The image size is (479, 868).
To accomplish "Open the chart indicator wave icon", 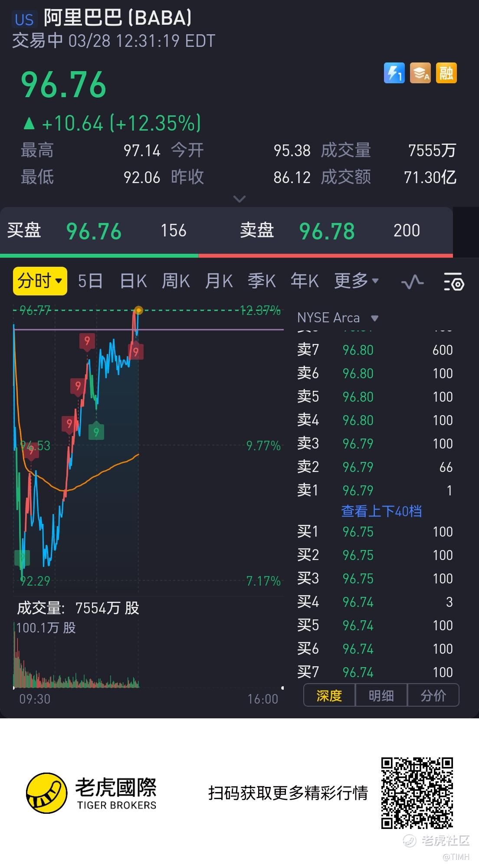I will coord(412,282).
